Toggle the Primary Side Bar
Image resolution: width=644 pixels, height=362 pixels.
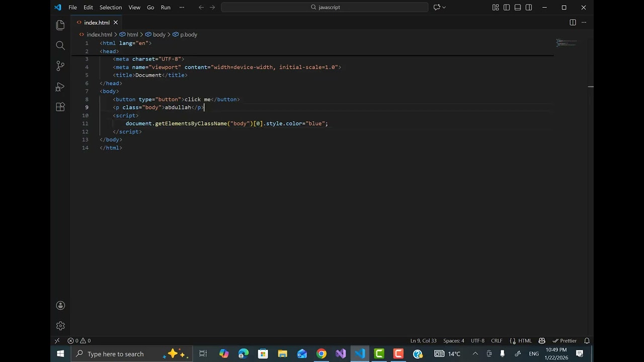coord(507,8)
